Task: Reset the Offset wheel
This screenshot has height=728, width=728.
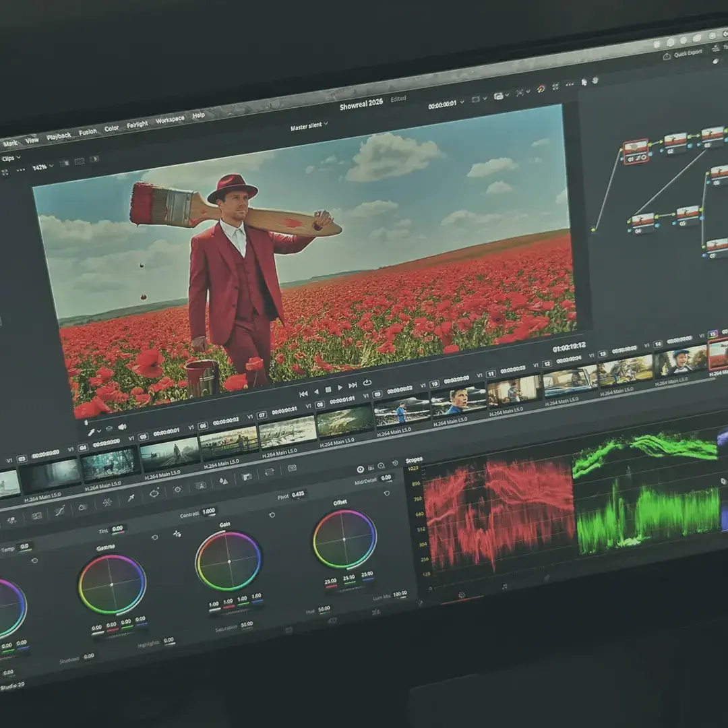Action: [387, 493]
